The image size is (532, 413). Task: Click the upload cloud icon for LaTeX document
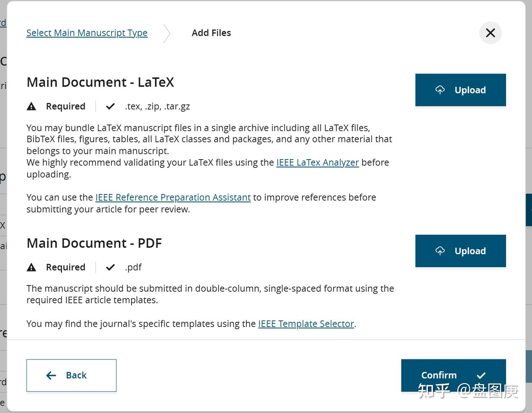point(440,89)
